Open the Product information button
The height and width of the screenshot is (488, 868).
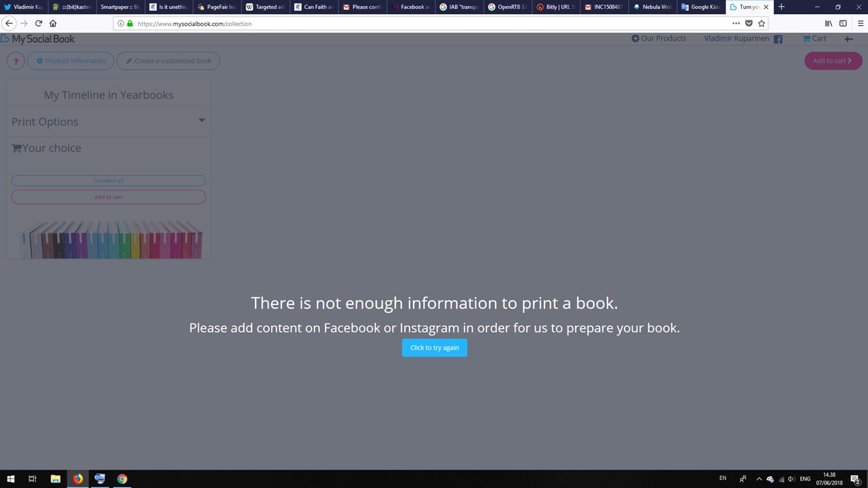(71, 61)
